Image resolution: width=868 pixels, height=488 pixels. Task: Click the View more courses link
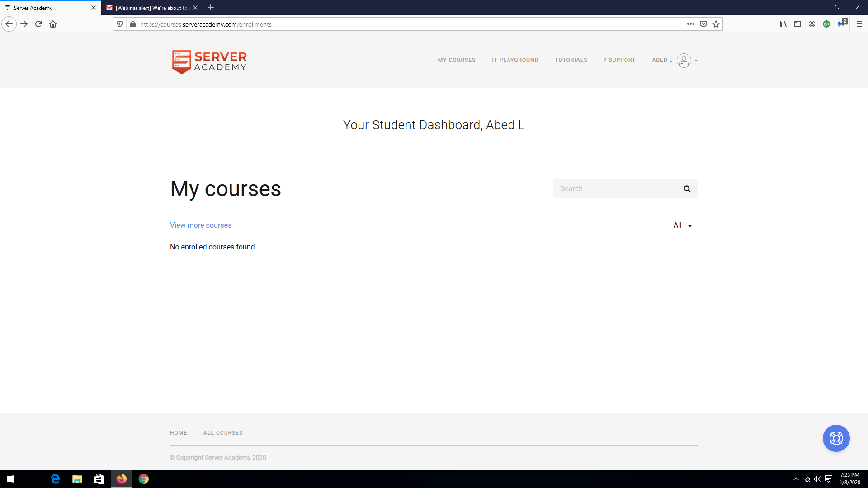click(200, 225)
